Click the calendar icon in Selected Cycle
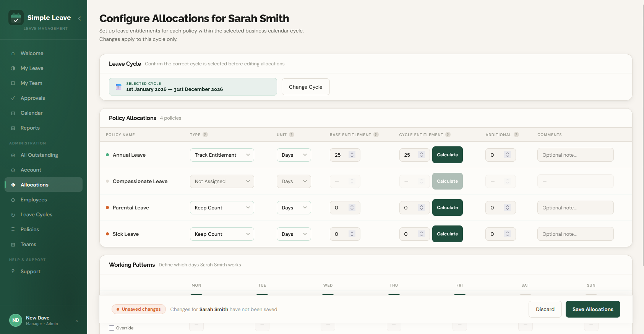Viewport: 644px width, 334px height. point(118,87)
